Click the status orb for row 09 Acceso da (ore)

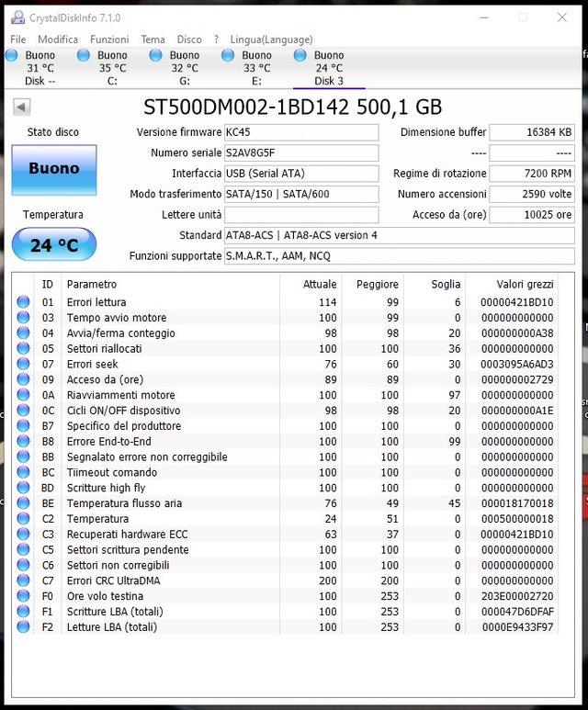[x=23, y=379]
